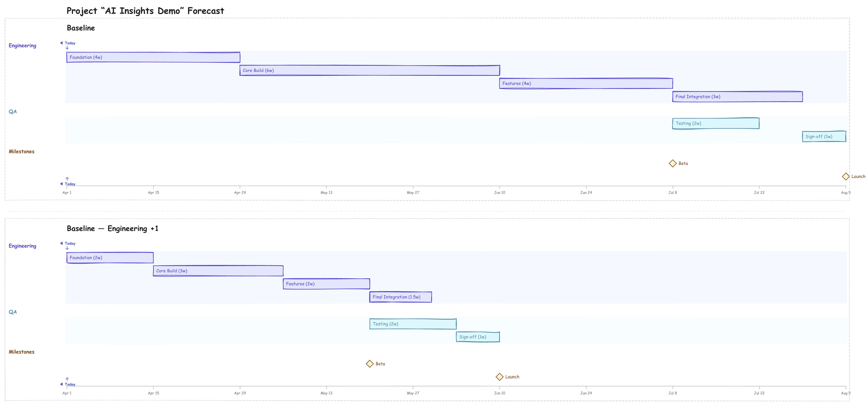Click the Core Build (6w) progress bar
Image resolution: width=868 pixels, height=411 pixels.
coord(369,70)
